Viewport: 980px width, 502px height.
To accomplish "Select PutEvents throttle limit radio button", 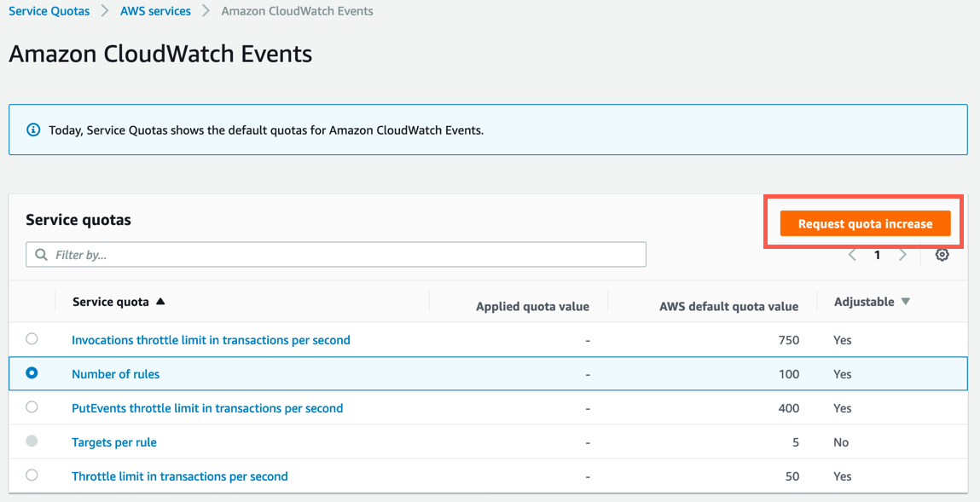I will [x=32, y=407].
